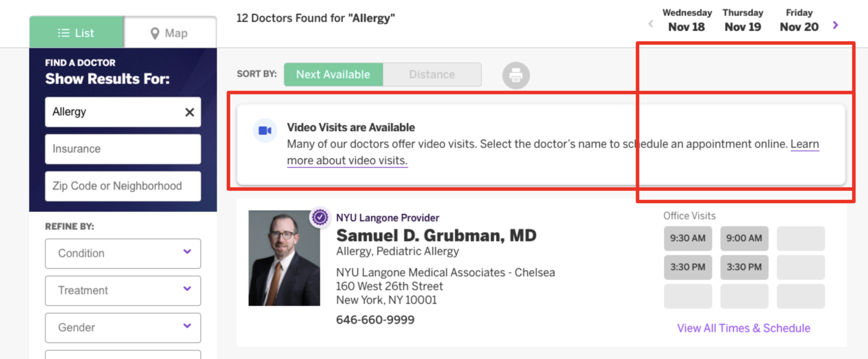The height and width of the screenshot is (359, 868).
Task: Switch to the Map tab
Action: [170, 33]
